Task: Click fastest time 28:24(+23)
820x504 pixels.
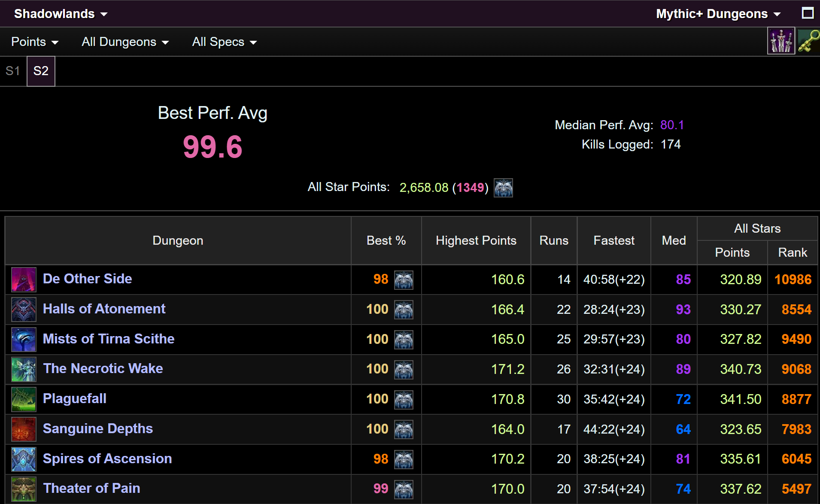Action: click(614, 310)
